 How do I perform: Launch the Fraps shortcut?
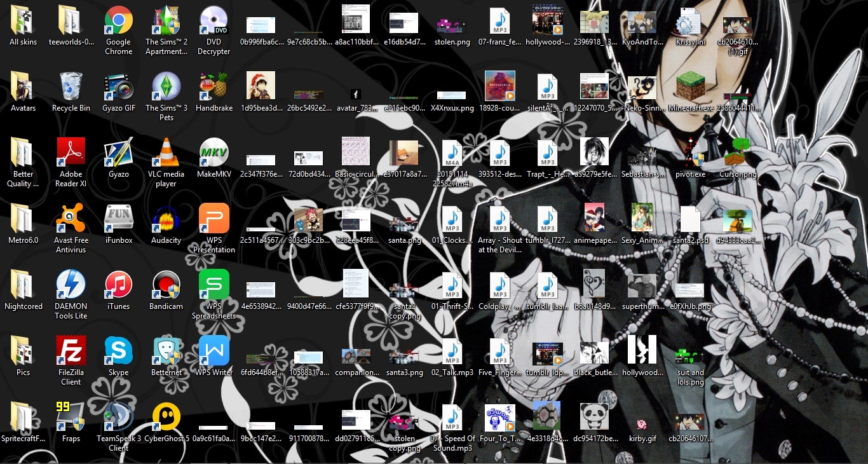tap(71, 418)
